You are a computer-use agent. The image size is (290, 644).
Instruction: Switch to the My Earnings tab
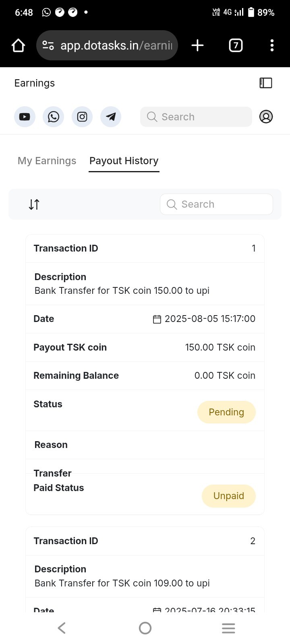click(x=47, y=161)
